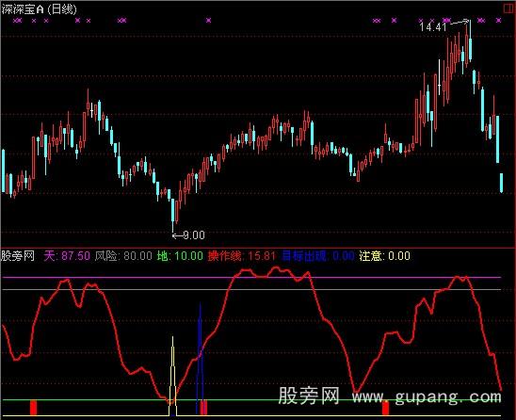The height and width of the screenshot is (420, 516).
Task: Select the 操作线: 15.81 indicator value
Action: (242, 256)
